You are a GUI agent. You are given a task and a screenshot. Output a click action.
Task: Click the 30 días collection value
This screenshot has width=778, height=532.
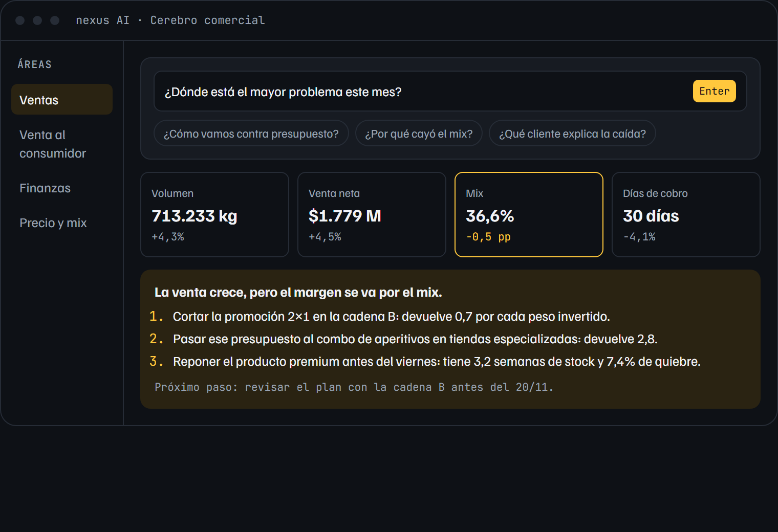(x=651, y=216)
